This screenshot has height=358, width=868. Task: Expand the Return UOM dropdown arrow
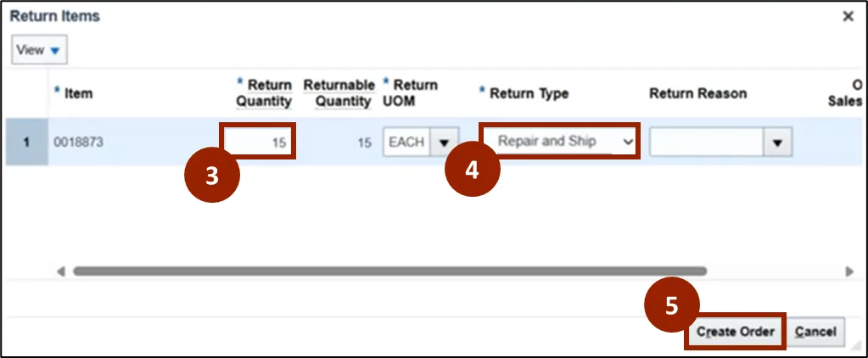(x=443, y=143)
